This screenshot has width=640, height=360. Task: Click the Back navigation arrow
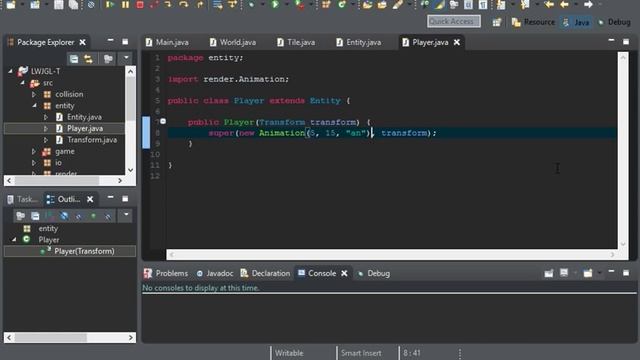[564, 5]
